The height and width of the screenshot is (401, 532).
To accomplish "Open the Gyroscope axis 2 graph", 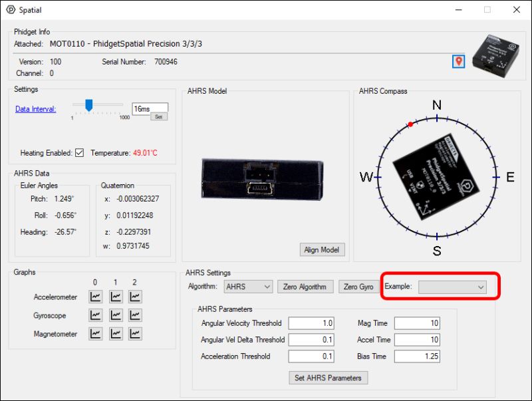I will (134, 315).
